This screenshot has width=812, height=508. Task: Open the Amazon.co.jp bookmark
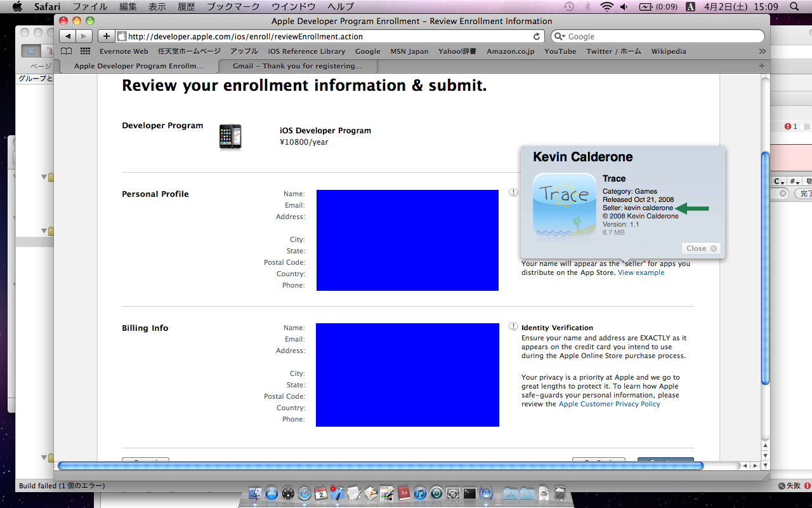click(x=511, y=51)
